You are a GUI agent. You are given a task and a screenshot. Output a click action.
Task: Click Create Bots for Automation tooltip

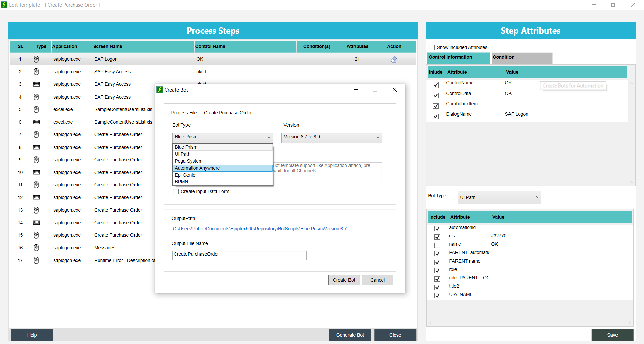coord(573,86)
